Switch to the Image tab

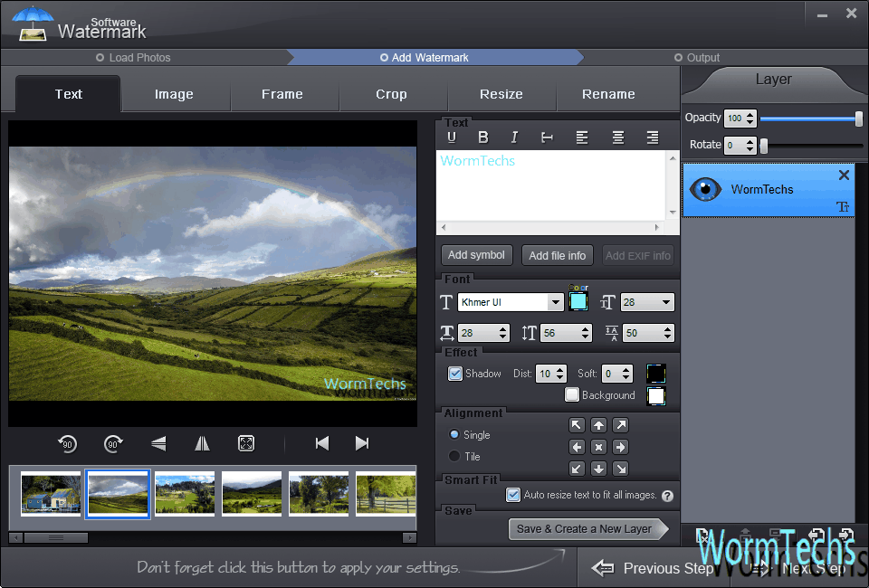click(174, 94)
